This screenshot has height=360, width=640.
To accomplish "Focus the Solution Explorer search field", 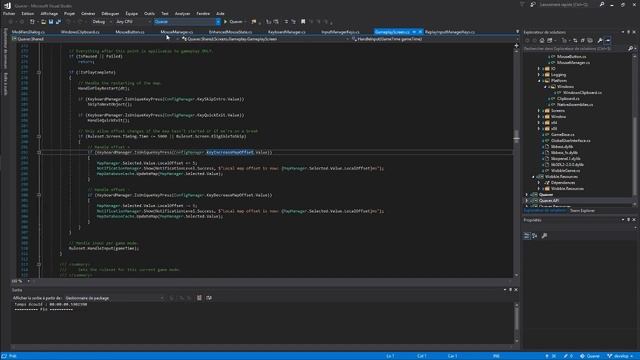I will point(575,49).
